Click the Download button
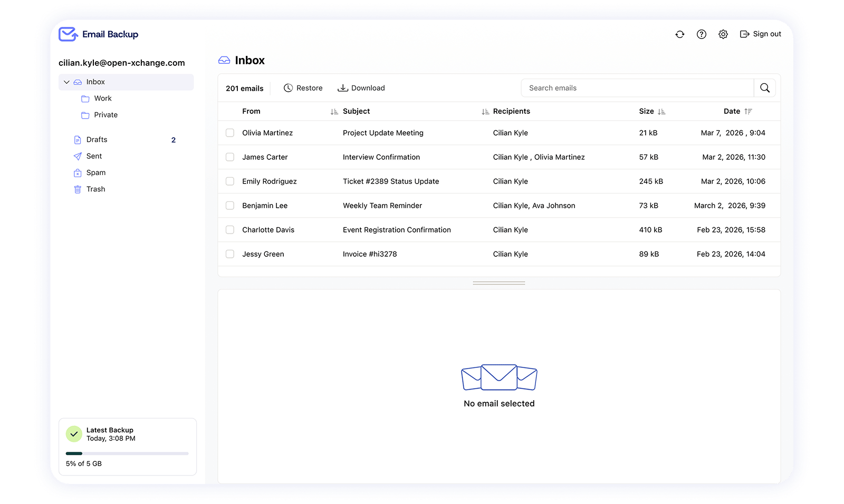This screenshot has height=504, width=844. point(361,88)
